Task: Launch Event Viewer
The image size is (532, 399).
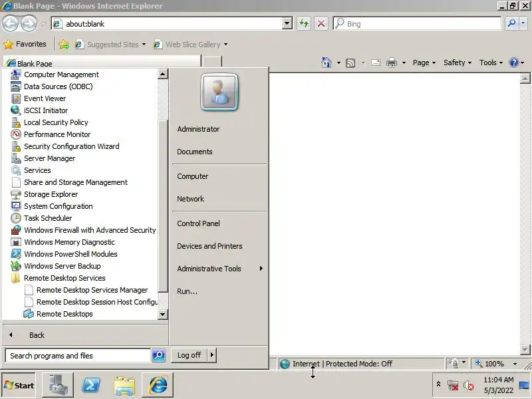Action: click(x=39, y=98)
